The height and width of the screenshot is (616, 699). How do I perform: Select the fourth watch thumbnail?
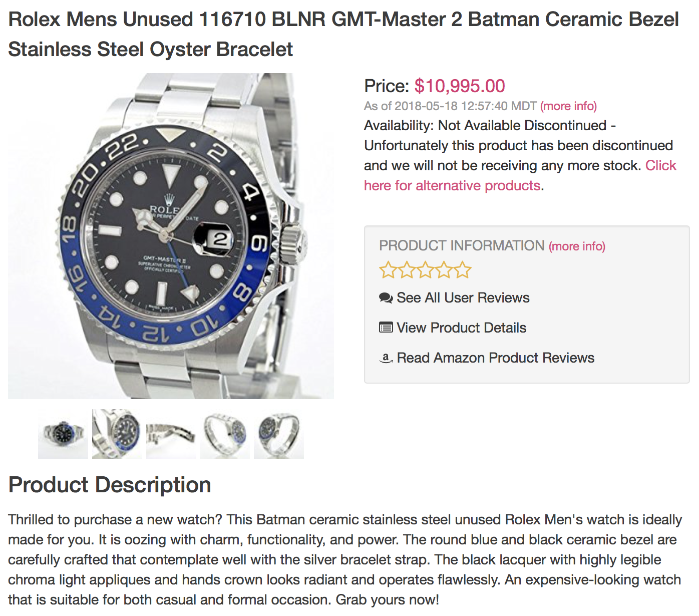(225, 434)
